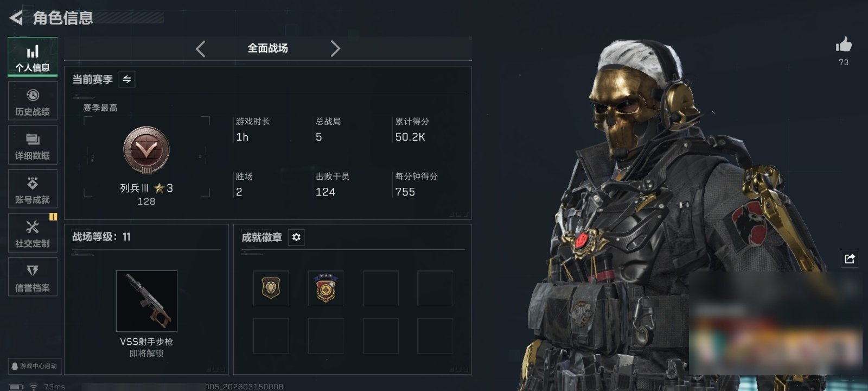868x391 pixels.
Task: Open the 个人信息 sidebar tab
Action: pyautogui.click(x=33, y=57)
